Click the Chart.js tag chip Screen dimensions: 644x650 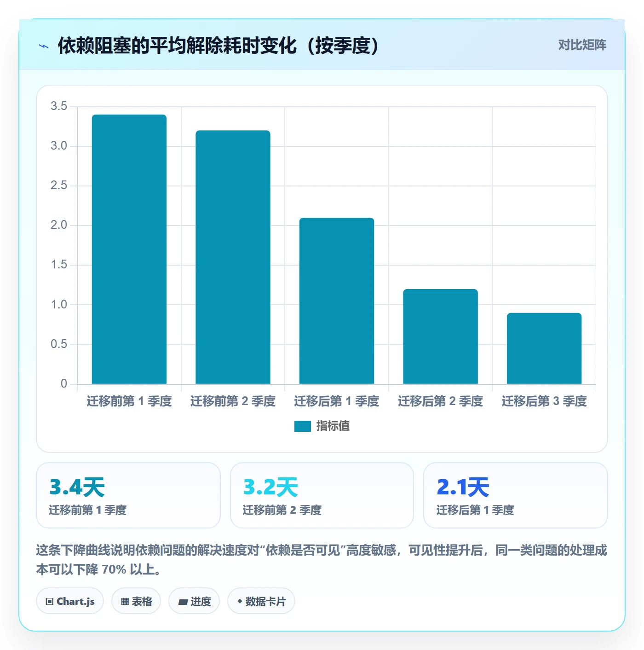(70, 601)
